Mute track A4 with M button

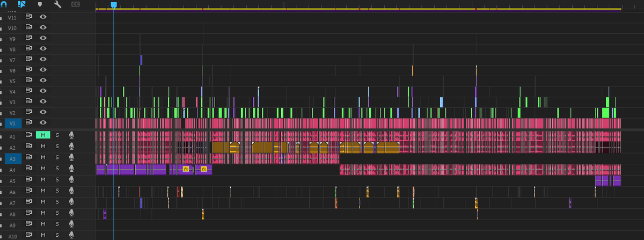[x=43, y=169]
